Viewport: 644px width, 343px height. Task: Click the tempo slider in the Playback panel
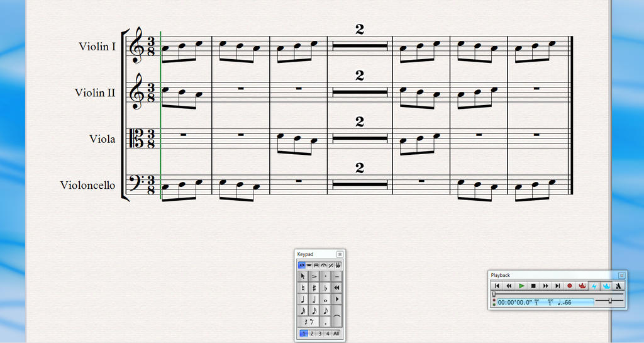tap(609, 301)
